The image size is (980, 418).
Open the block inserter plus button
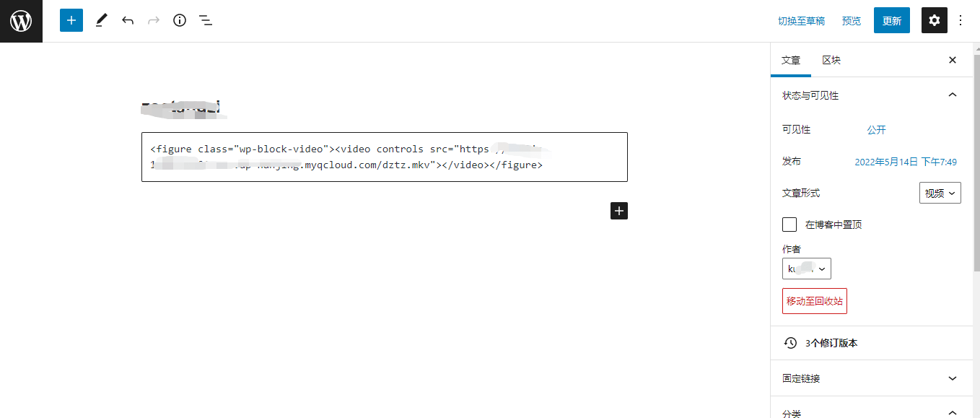(71, 20)
